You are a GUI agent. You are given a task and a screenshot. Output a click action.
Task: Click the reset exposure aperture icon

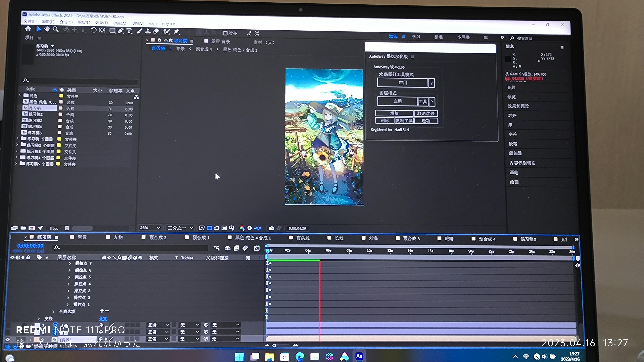coord(250,228)
